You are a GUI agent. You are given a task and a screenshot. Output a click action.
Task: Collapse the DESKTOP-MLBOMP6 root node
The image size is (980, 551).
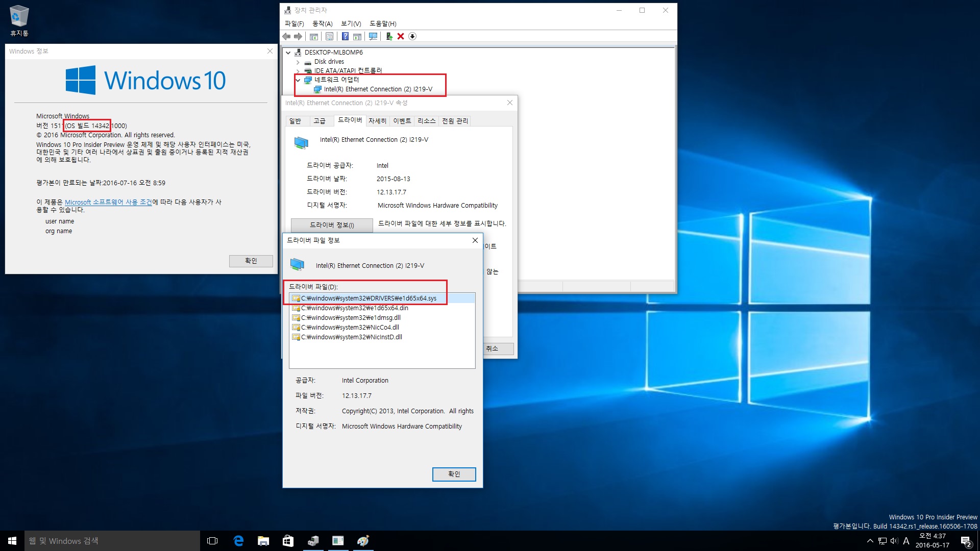[288, 53]
